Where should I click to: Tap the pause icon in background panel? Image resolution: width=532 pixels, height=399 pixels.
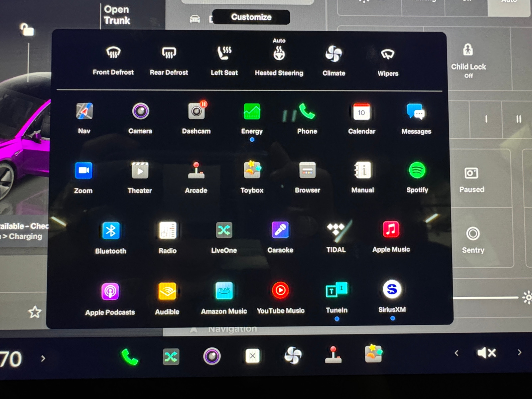519,119
